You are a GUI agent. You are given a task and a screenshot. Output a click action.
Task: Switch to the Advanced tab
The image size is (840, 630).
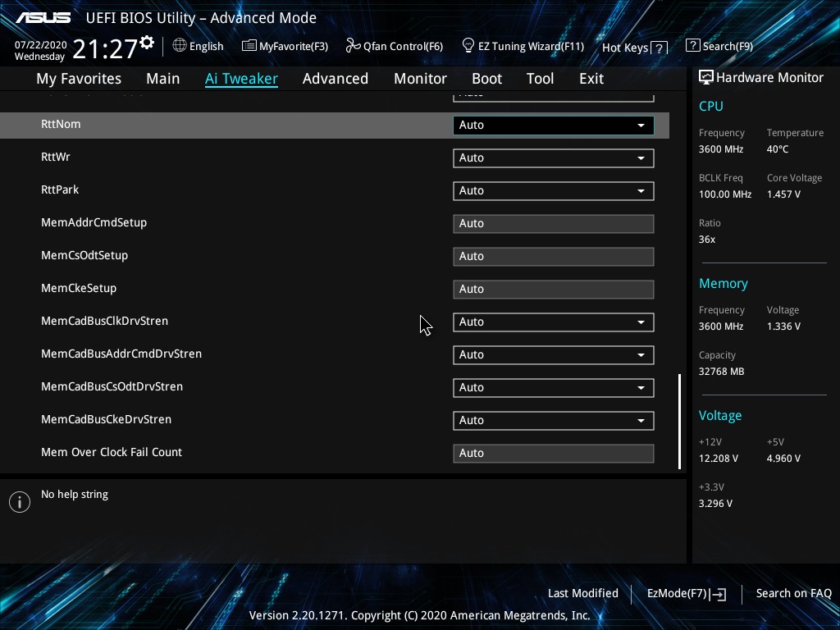335,79
